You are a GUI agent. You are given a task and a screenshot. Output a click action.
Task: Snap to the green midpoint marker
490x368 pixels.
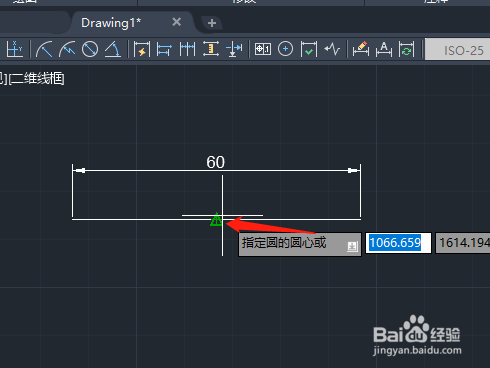click(216, 219)
